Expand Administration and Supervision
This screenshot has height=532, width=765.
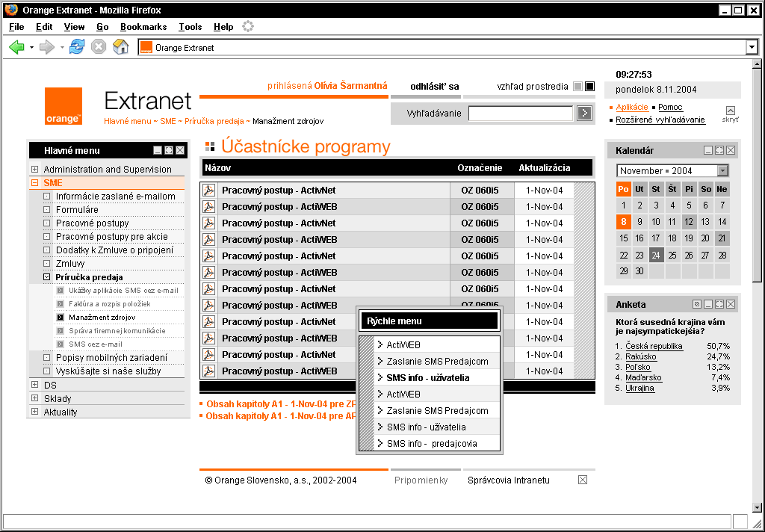pyautogui.click(x=34, y=170)
